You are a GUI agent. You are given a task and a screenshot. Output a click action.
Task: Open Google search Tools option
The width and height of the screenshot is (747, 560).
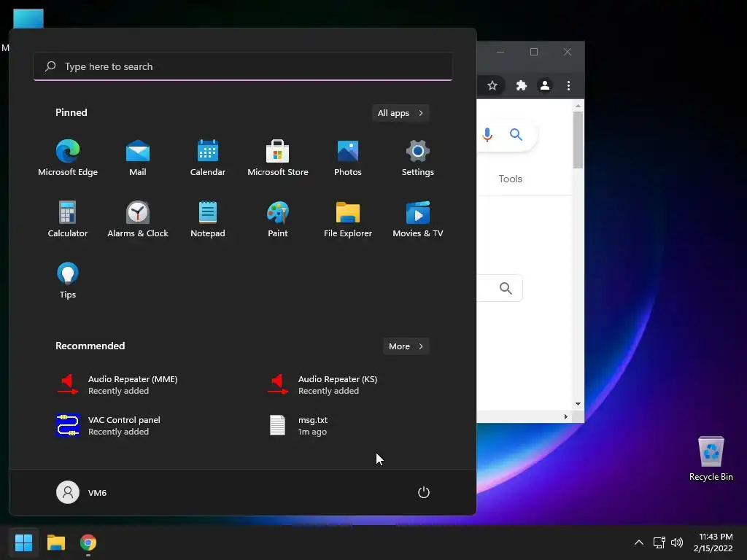(x=510, y=179)
